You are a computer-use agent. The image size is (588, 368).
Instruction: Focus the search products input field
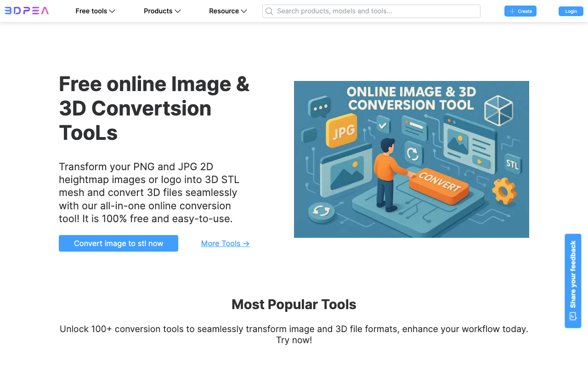point(371,11)
